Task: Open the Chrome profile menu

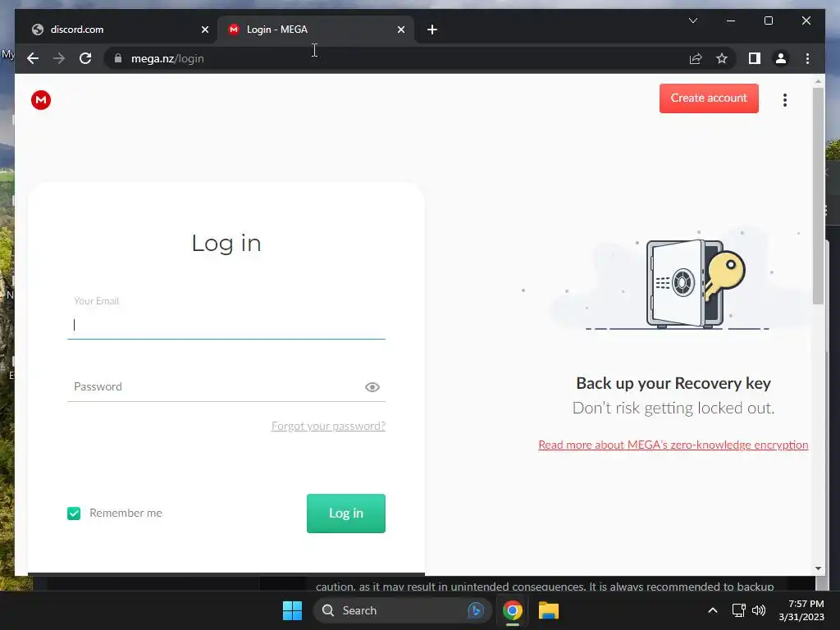Action: coord(781,58)
